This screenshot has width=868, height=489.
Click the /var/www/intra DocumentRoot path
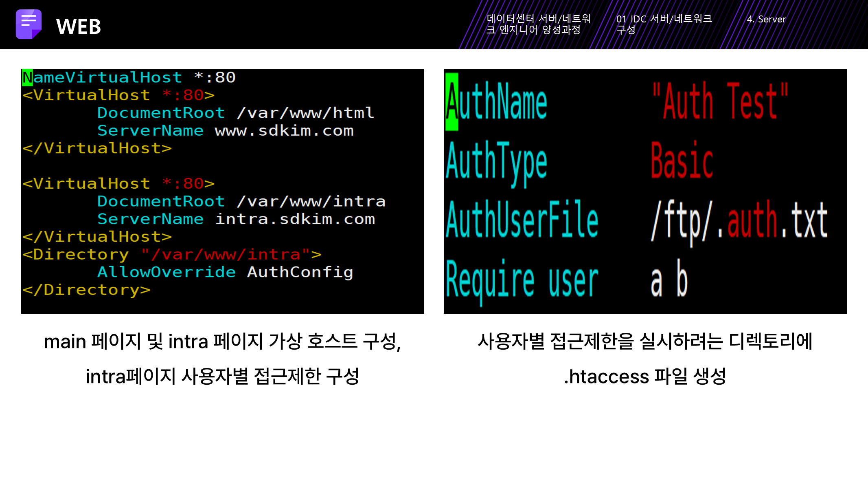click(x=311, y=201)
